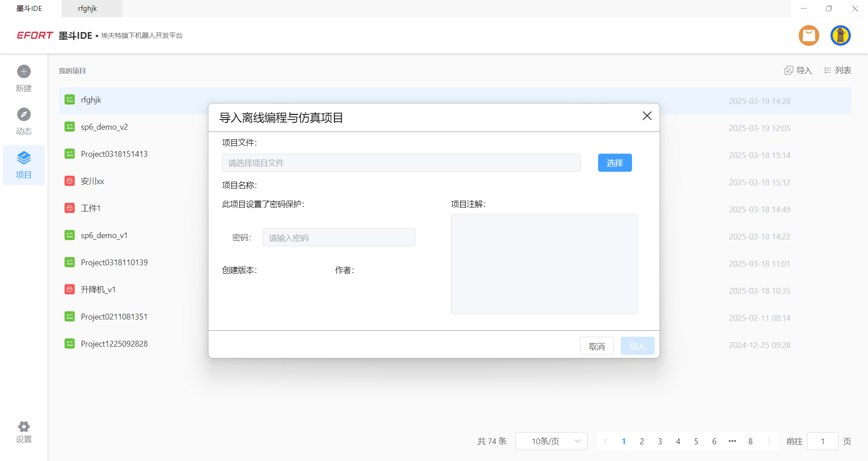This screenshot has height=461, width=868.
Task: Open the user avatar profile
Action: click(x=840, y=35)
